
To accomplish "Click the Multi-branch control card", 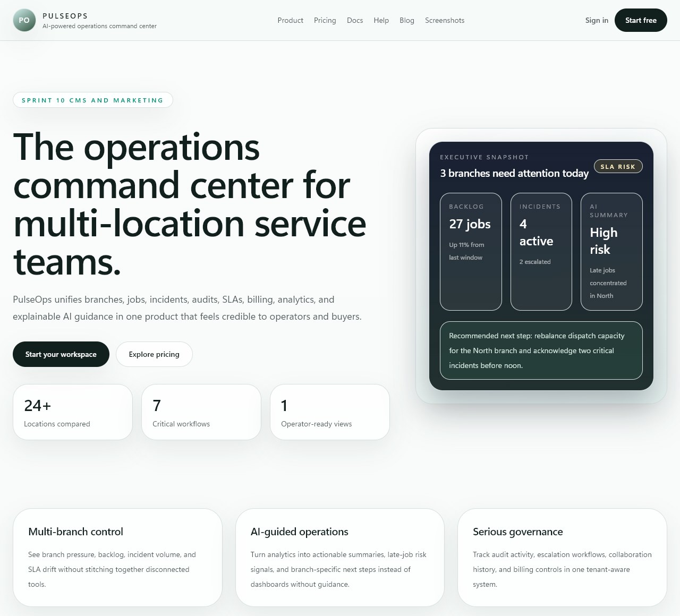I will point(117,557).
